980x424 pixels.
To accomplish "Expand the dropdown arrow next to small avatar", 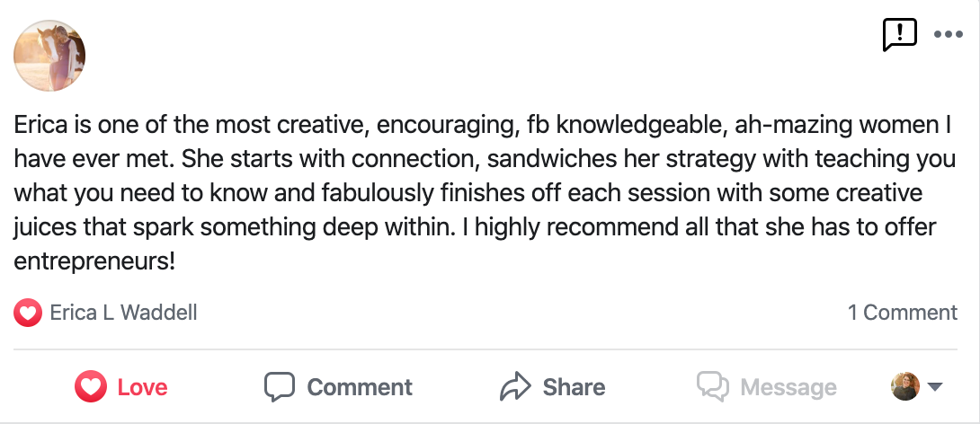I will point(935,387).
